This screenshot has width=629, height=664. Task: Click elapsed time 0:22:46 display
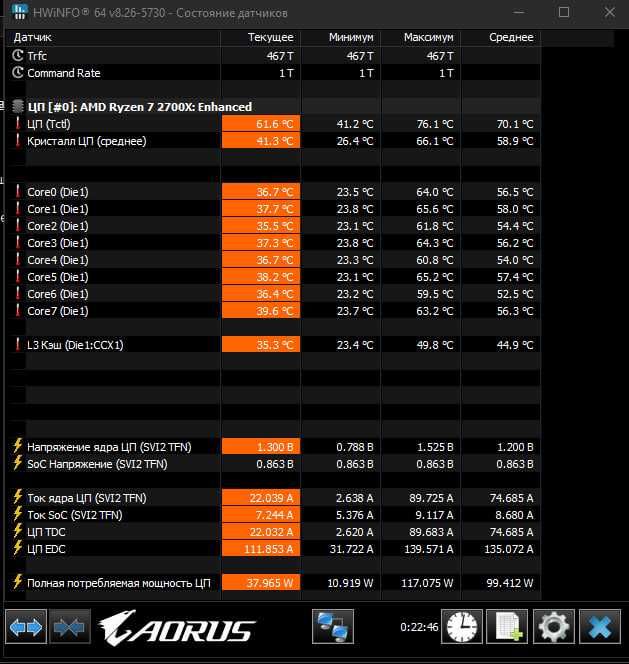(419, 627)
